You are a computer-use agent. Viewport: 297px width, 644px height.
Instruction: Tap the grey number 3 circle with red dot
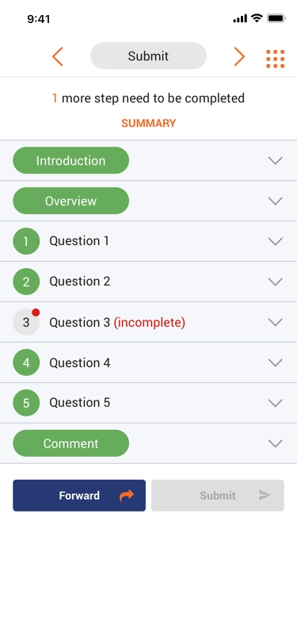click(26, 321)
